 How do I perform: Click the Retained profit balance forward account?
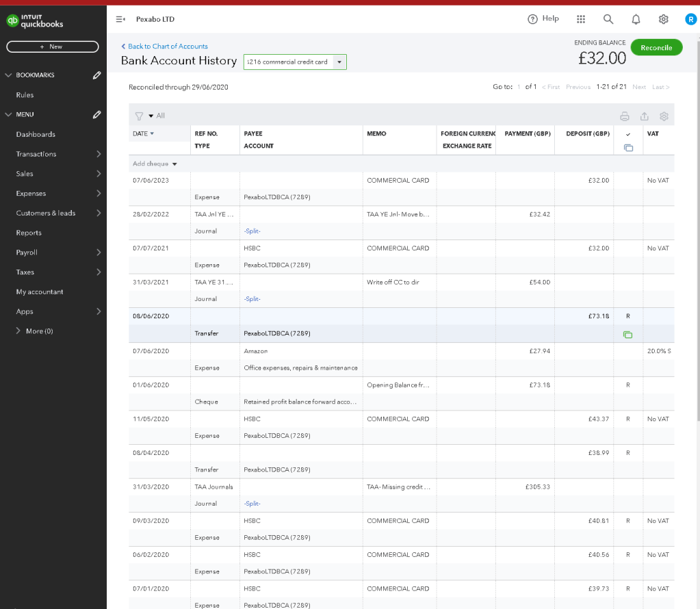(300, 402)
